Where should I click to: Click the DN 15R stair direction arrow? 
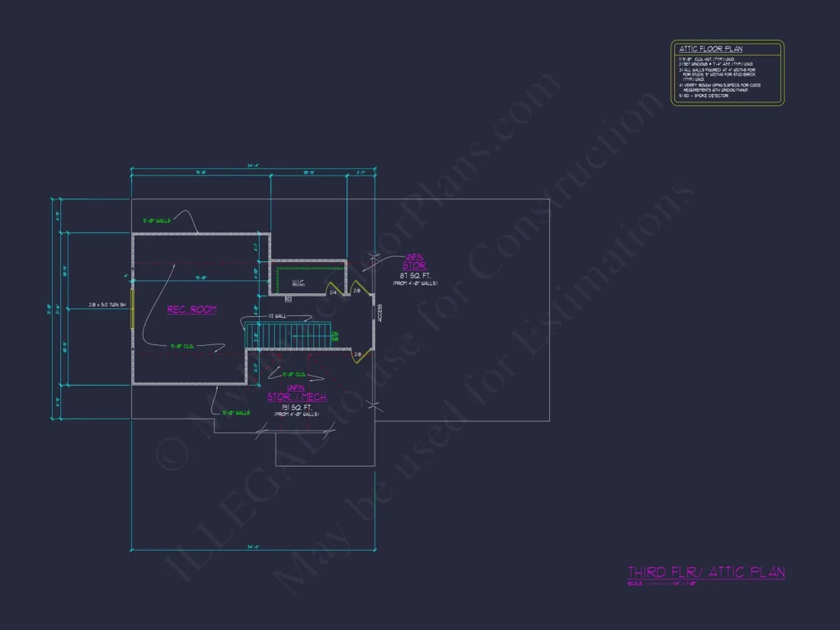point(334,335)
